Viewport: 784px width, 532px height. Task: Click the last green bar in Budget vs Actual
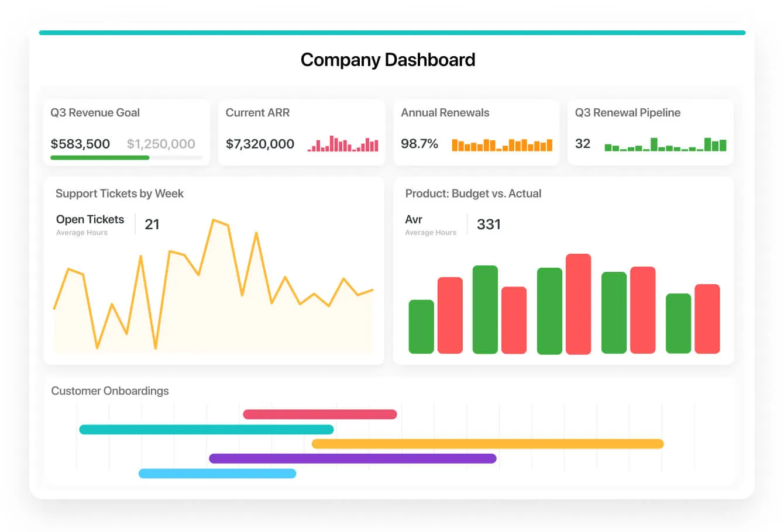pos(679,324)
